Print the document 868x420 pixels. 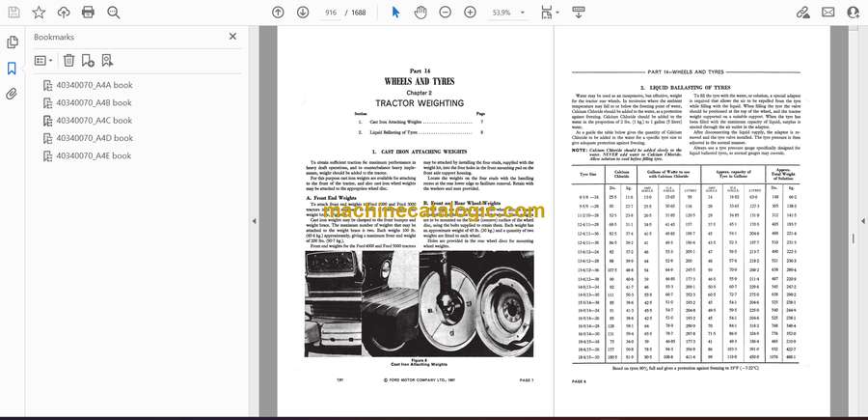click(x=88, y=13)
